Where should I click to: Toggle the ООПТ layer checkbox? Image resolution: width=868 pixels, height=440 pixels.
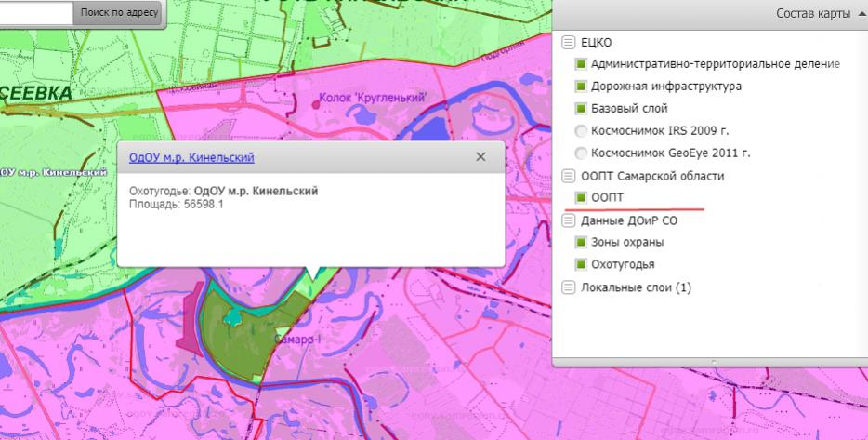point(581,198)
